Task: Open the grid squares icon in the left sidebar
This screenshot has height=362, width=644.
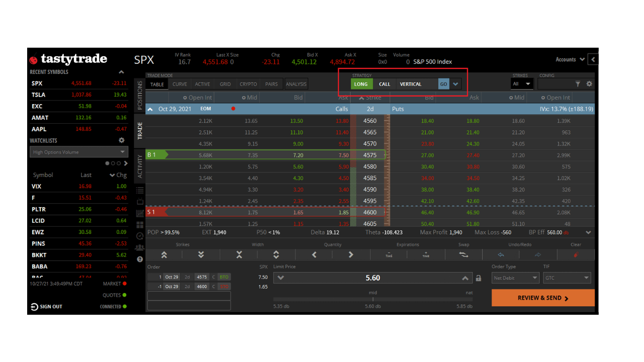Action: [x=140, y=225]
